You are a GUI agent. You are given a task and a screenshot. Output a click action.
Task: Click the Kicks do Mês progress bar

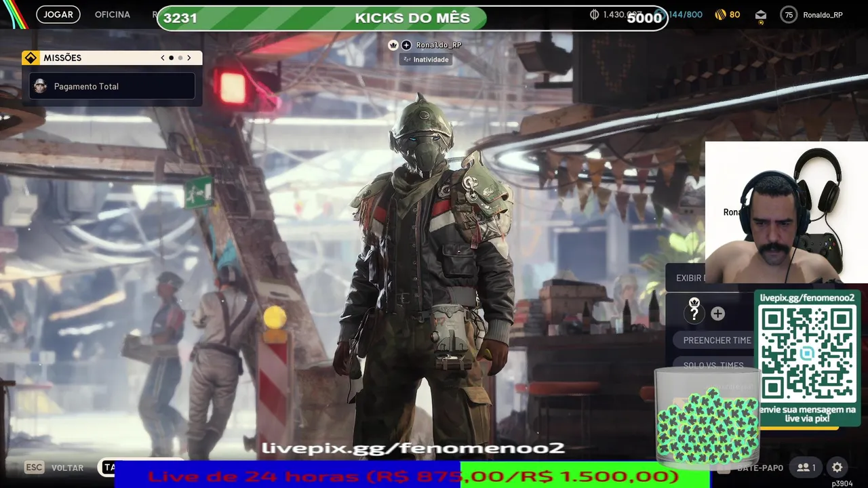tap(412, 18)
